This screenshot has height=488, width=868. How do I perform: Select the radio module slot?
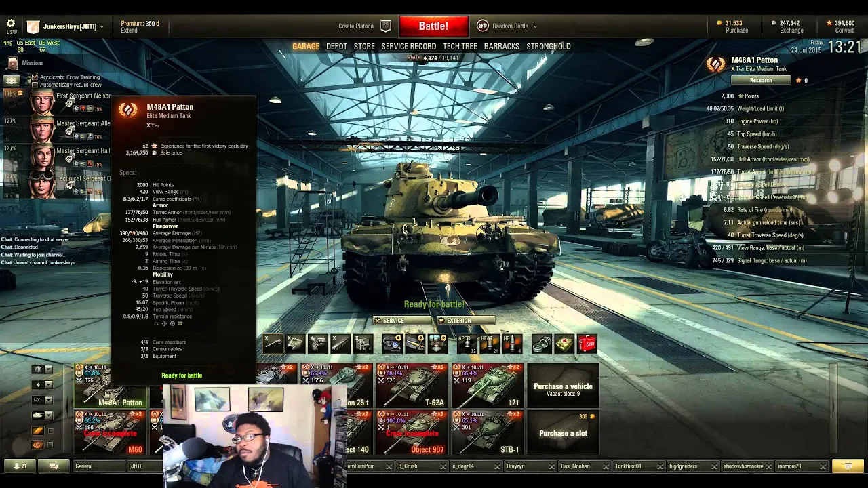click(x=363, y=344)
